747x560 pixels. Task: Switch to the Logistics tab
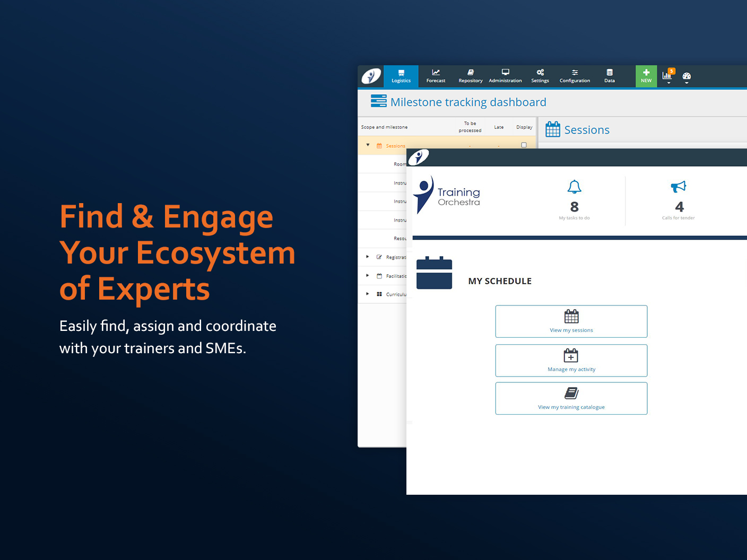(x=401, y=76)
